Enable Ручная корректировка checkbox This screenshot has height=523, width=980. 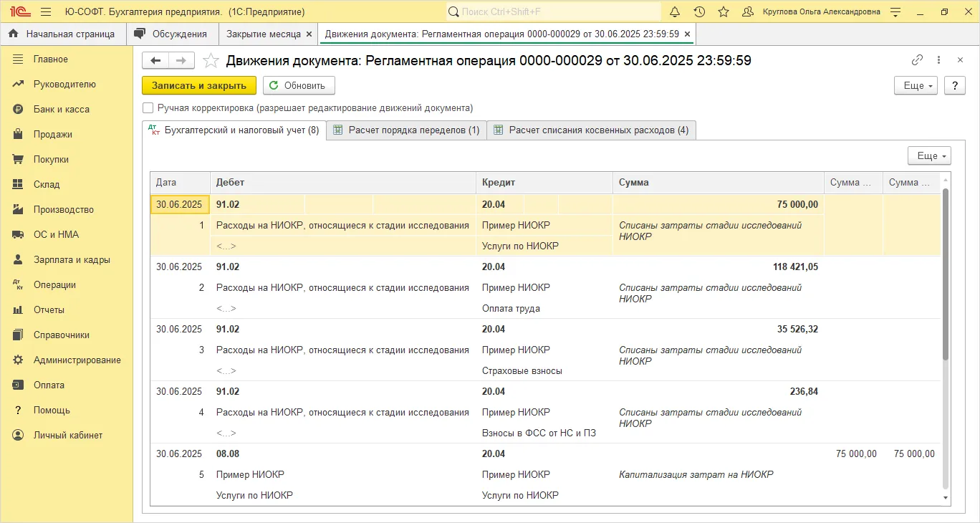coord(148,108)
